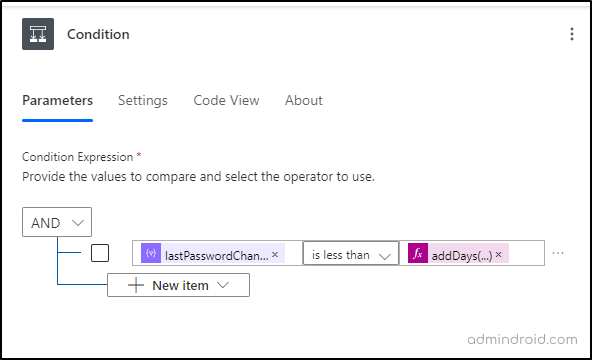The image size is (592, 360).
Task: Click the lastPasswordChan dynamic content token
Action: click(x=213, y=253)
